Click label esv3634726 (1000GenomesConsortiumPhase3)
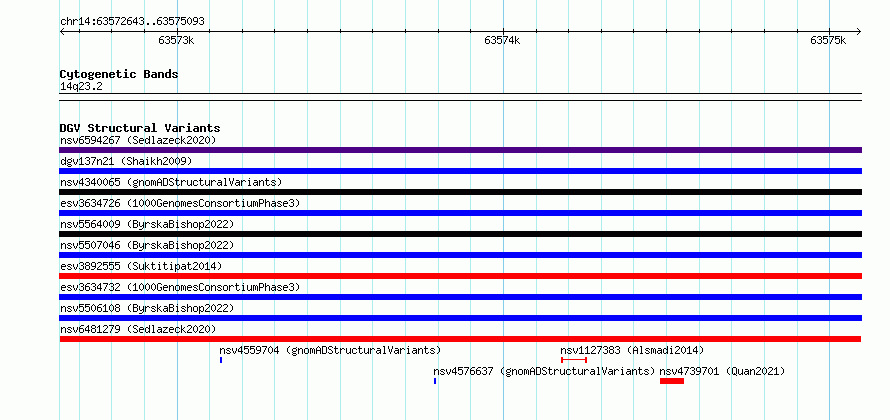Viewport: 890px width, 420px height. coord(180,203)
